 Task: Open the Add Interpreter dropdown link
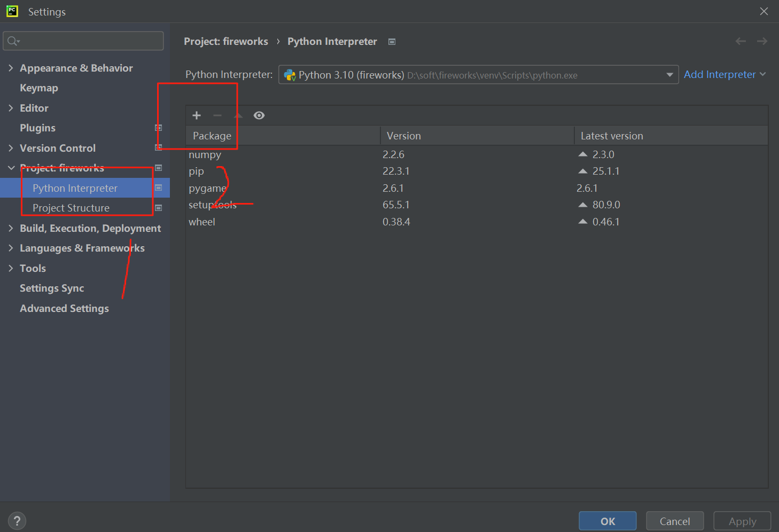[x=725, y=74]
